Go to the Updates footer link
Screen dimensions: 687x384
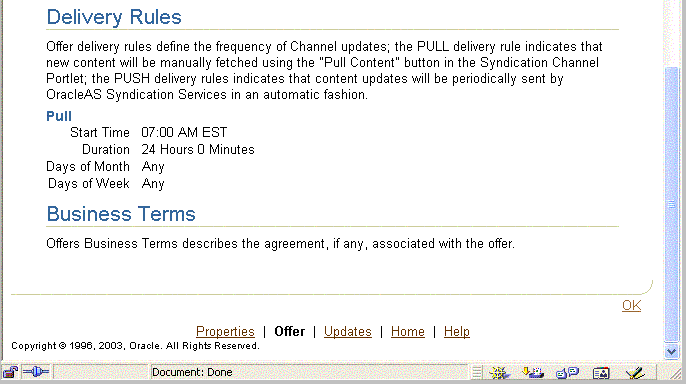tap(348, 331)
